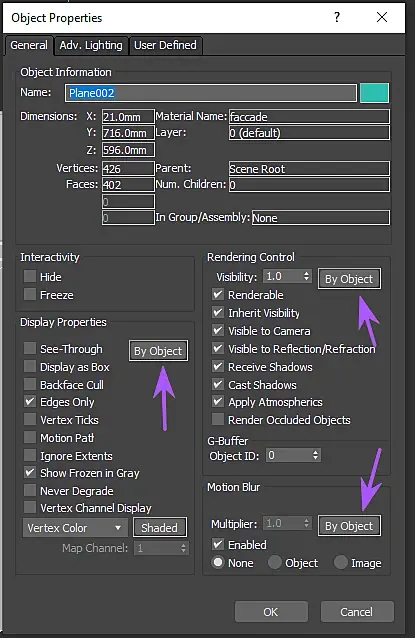Open the teal object color swatch
This screenshot has width=415, height=638.
(x=374, y=93)
